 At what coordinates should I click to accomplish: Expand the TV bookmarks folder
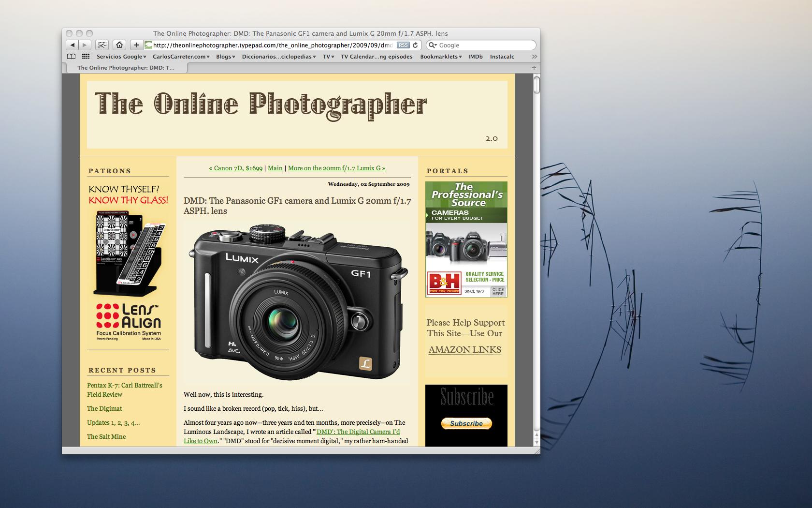click(329, 57)
